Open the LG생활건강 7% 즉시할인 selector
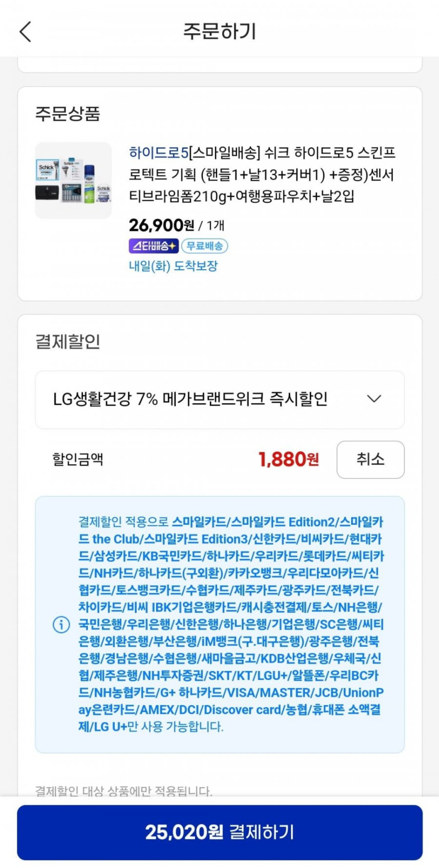 click(x=190, y=399)
